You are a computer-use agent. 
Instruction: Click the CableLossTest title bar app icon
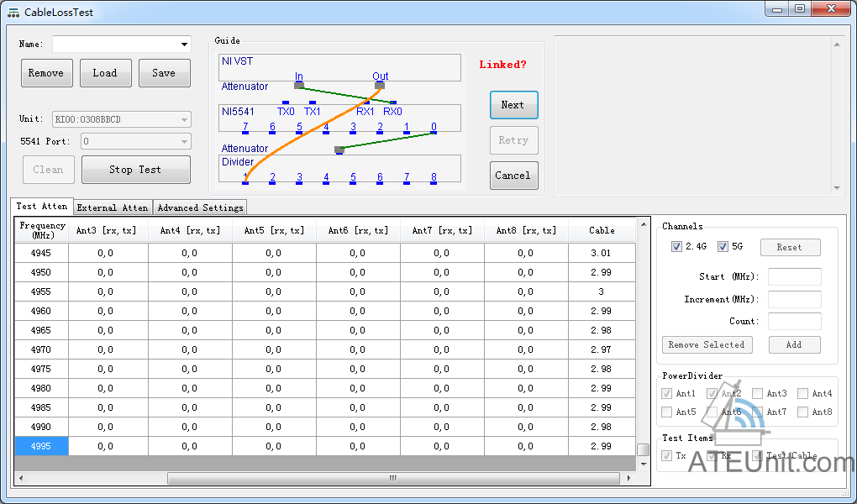click(13, 13)
